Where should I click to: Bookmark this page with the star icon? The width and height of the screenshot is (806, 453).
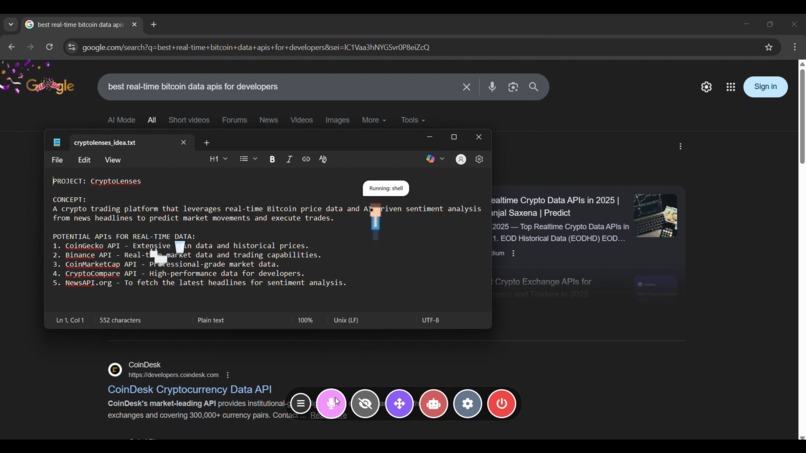[768, 47]
